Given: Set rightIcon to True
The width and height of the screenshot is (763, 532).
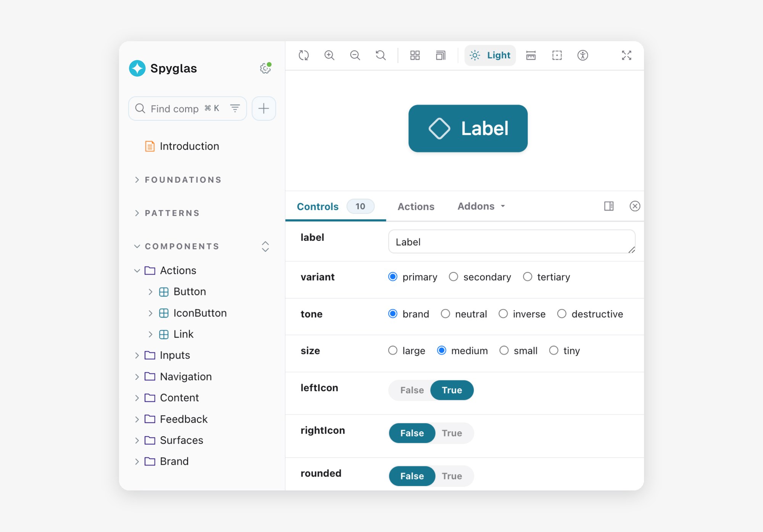Looking at the screenshot, I should 452,433.
